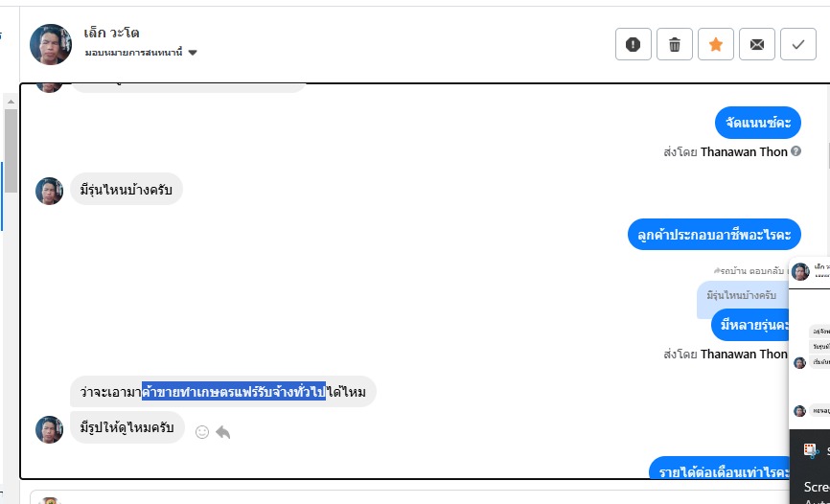830x504 pixels.
Task: Click the blue bubble จัดแนนซ์คะ
Action: pos(757,122)
